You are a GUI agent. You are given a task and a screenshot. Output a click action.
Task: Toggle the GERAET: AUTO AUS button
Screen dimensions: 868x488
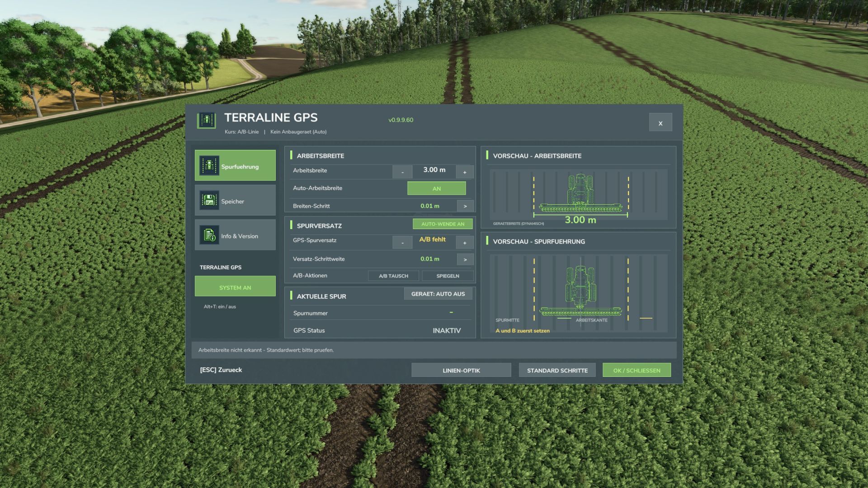(438, 294)
